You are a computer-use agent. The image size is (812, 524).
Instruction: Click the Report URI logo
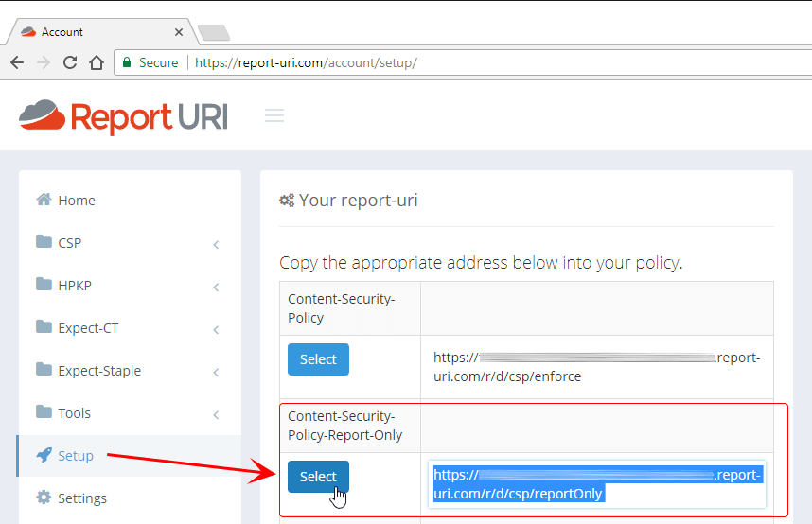(x=123, y=116)
